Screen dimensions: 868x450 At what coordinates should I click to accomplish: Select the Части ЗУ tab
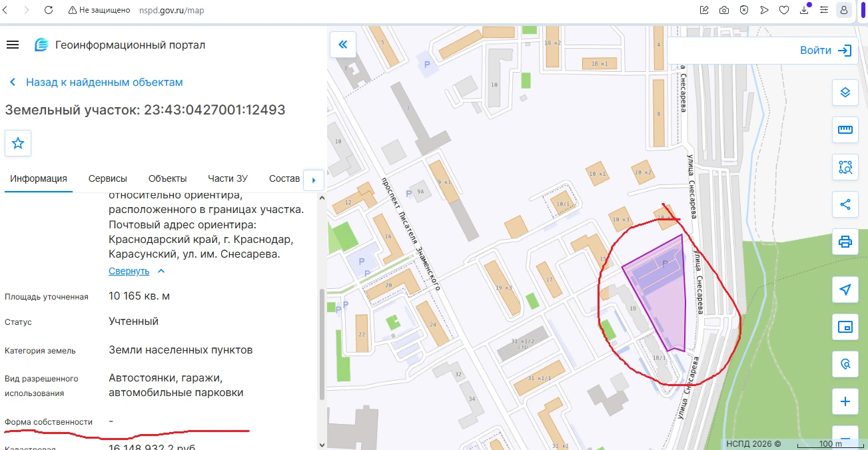(228, 178)
